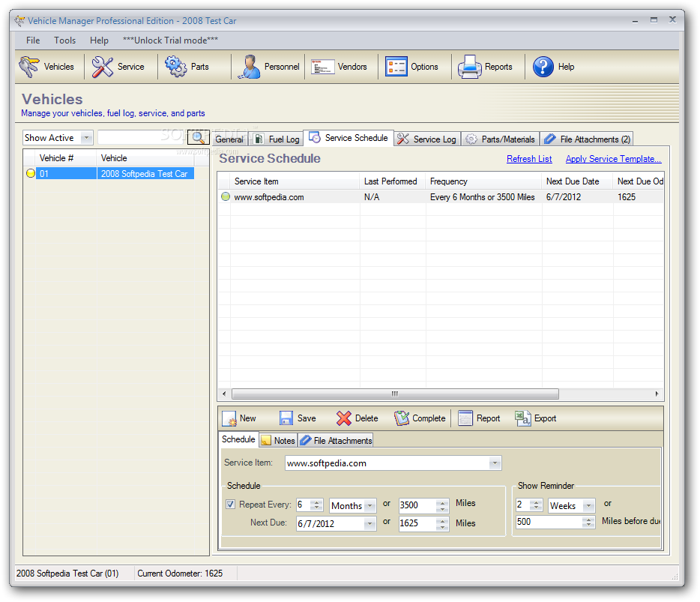Select 2008 Softpedia Test Car row
The height and width of the screenshot is (602, 700).
[x=109, y=173]
